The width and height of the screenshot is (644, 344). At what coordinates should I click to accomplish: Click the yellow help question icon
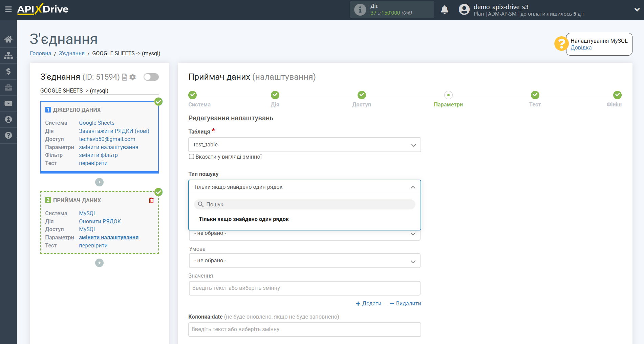pyautogui.click(x=561, y=44)
